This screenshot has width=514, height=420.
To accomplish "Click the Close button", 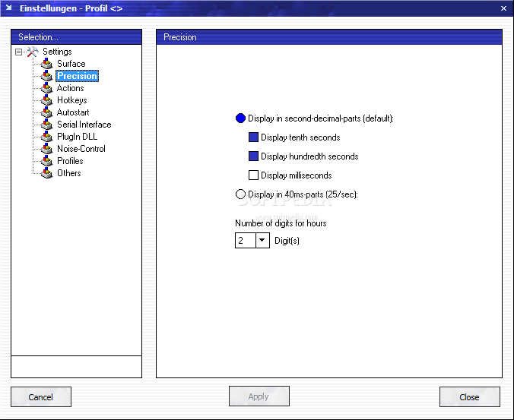I will click(x=470, y=396).
